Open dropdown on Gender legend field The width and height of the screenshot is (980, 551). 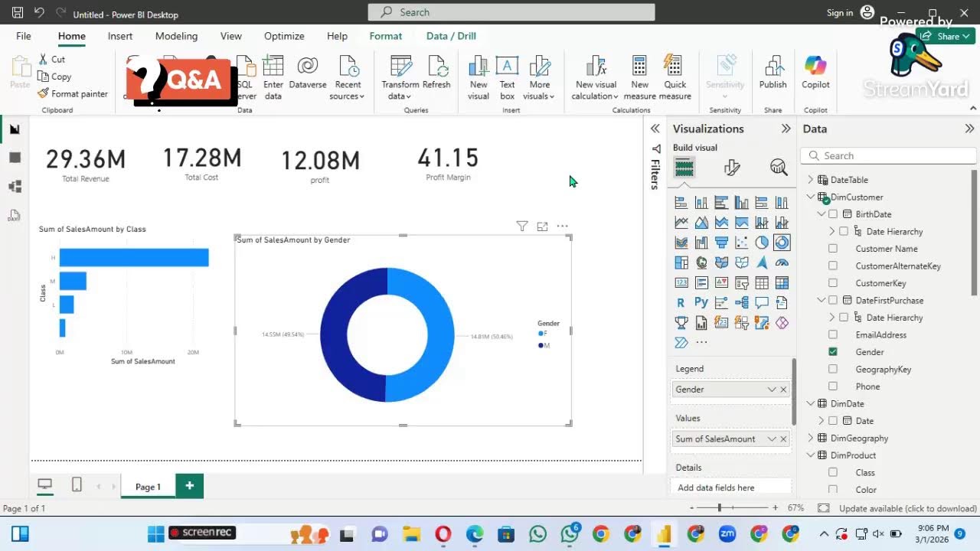click(772, 390)
